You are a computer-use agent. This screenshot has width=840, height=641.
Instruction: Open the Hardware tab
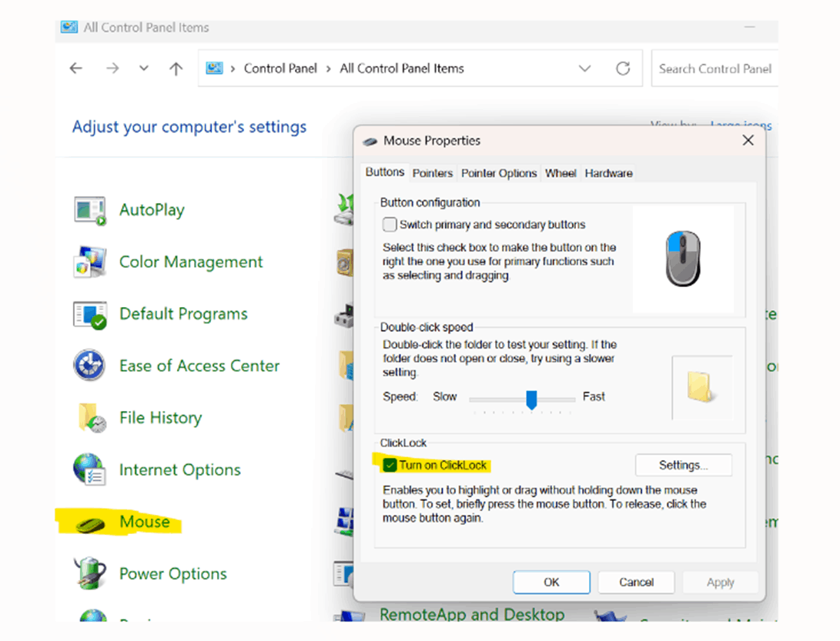click(x=608, y=173)
